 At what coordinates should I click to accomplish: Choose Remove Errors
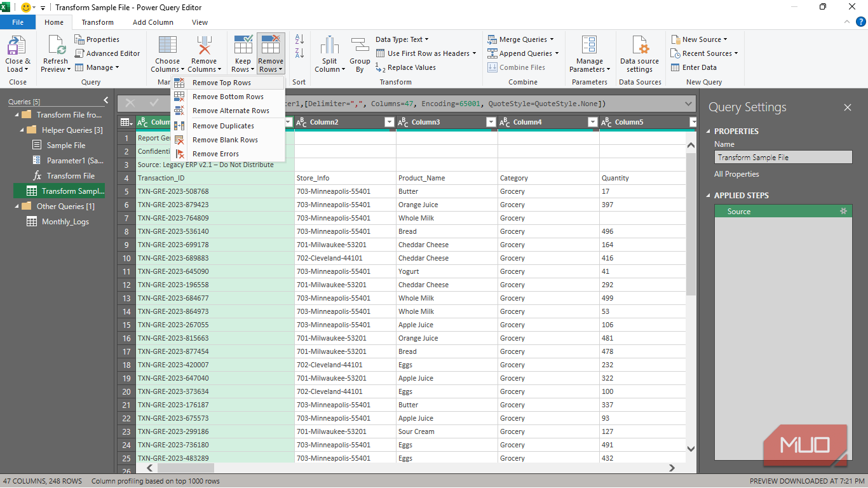tap(228, 154)
